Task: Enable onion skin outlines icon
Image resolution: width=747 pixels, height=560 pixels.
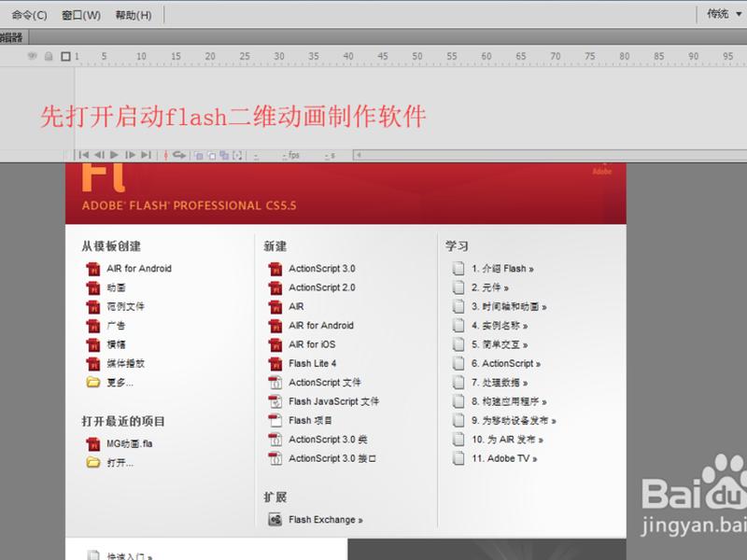Action: (212, 155)
